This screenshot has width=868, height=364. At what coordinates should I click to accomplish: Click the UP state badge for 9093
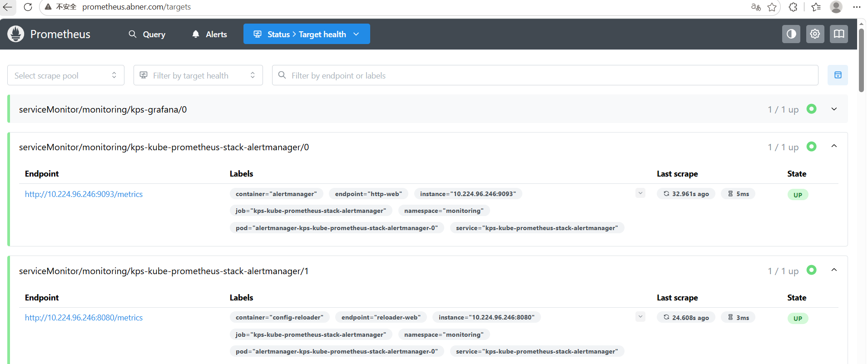(x=798, y=195)
